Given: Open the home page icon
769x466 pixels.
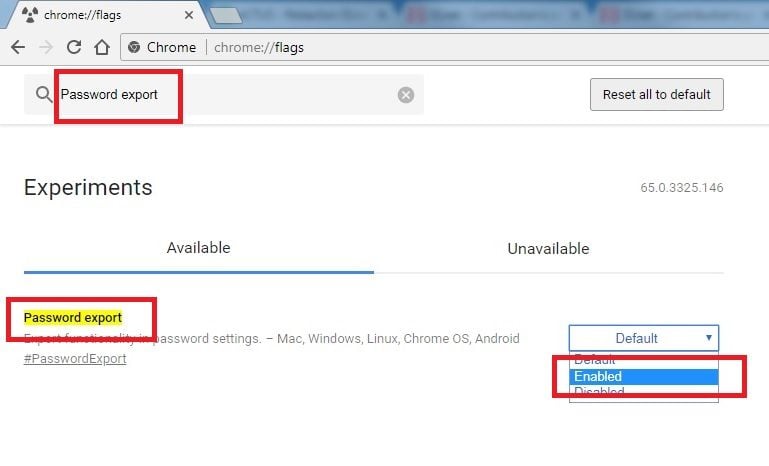Looking at the screenshot, I should (102, 47).
